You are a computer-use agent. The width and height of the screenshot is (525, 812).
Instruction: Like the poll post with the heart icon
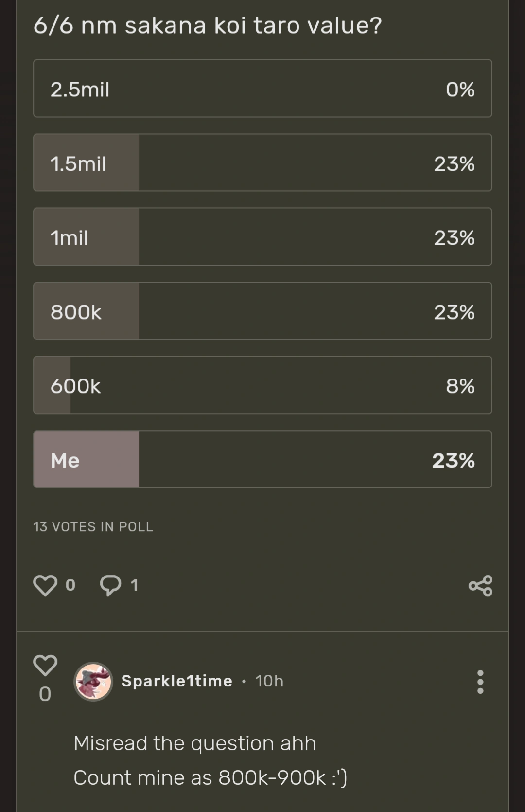tap(45, 585)
